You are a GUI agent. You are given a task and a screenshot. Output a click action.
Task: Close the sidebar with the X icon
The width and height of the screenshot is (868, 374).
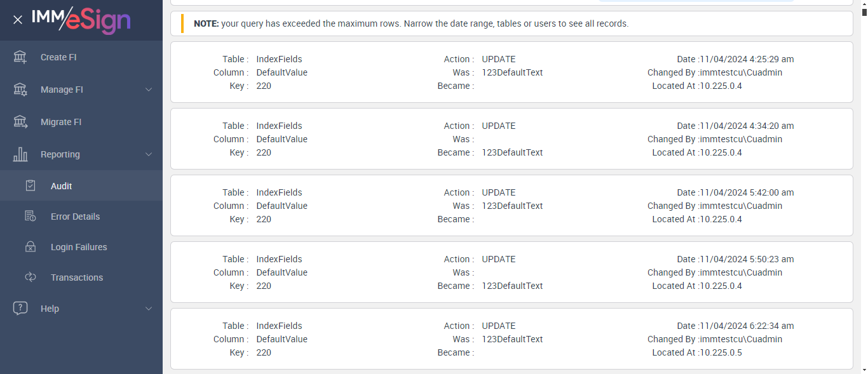click(x=18, y=20)
